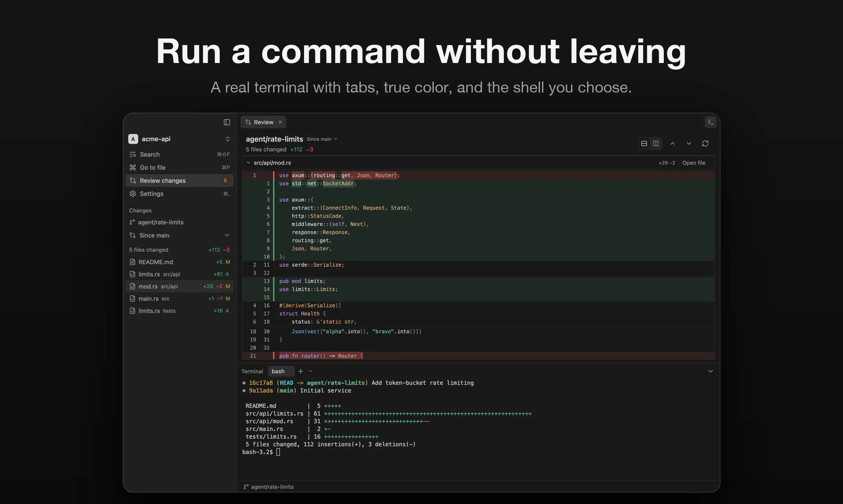Jump to previous change arrow
The height and width of the screenshot is (504, 843).
point(672,144)
